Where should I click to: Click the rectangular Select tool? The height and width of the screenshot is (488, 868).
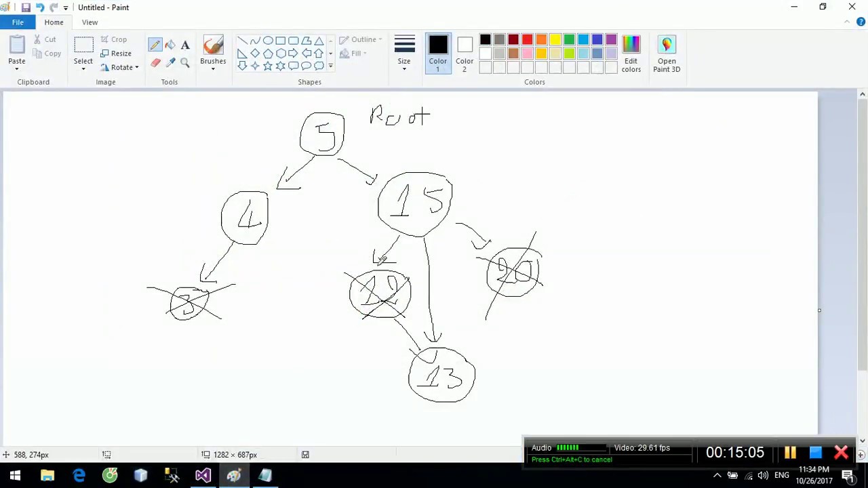[83, 46]
